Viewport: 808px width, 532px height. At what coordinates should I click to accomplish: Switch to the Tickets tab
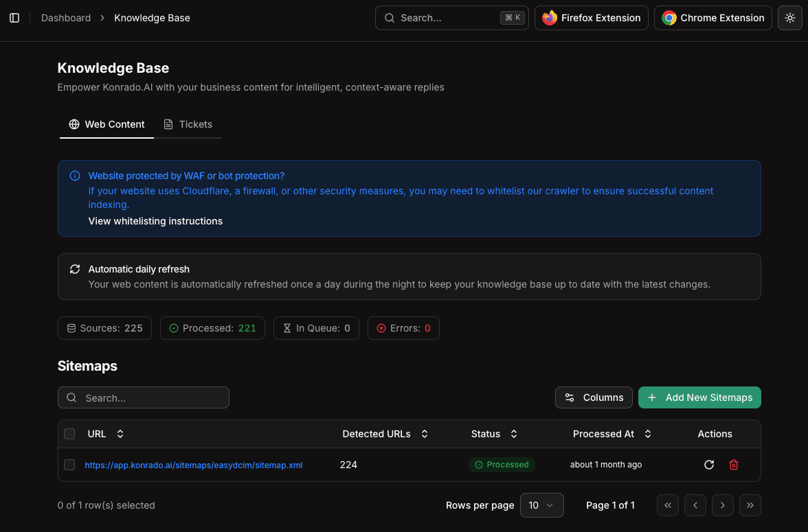188,124
